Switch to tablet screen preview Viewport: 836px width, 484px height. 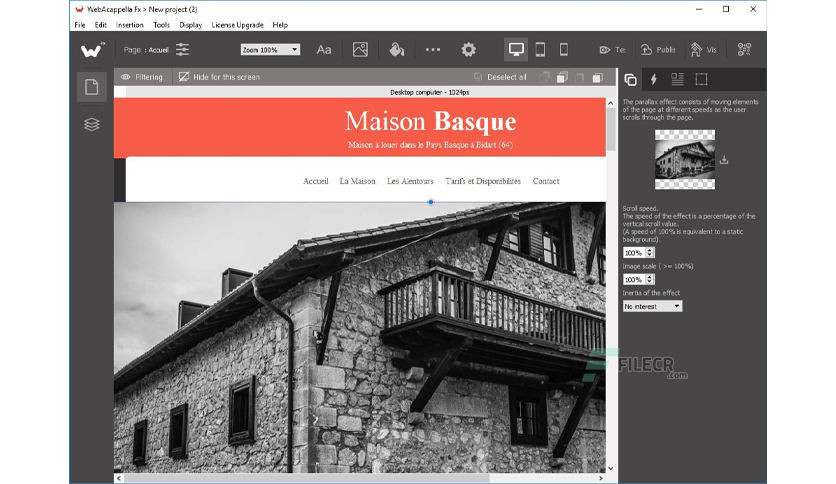(540, 50)
